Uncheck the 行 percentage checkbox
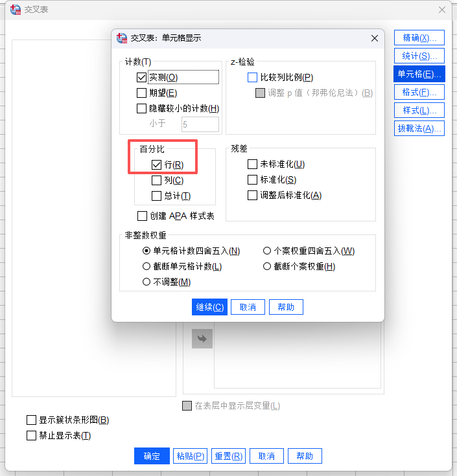This screenshot has height=476, width=457. (x=156, y=164)
